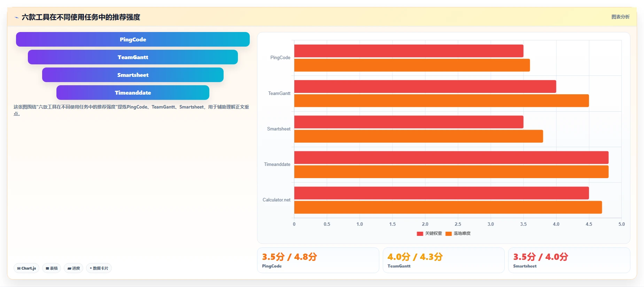The image size is (644, 287).
Task: Click the Smartsheet y-axis label
Action: pos(279,129)
